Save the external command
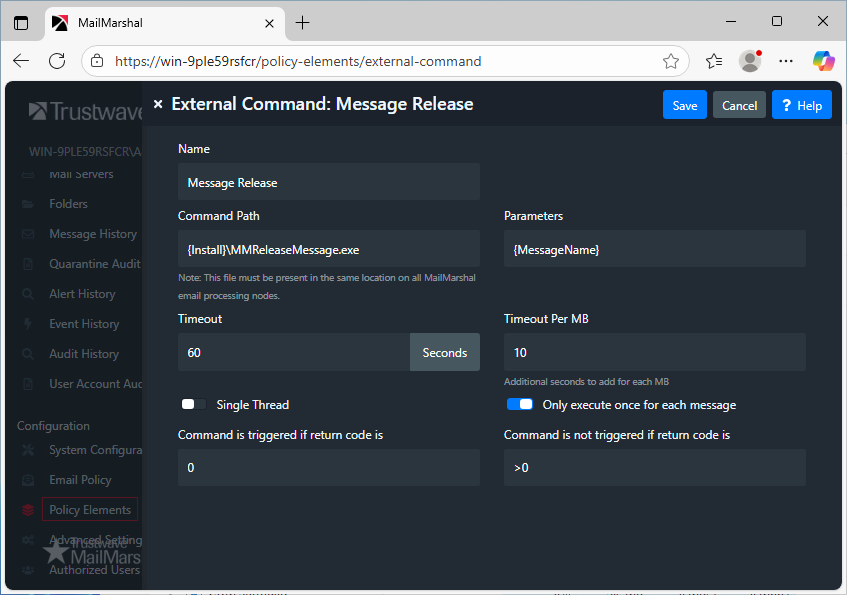 pyautogui.click(x=685, y=105)
